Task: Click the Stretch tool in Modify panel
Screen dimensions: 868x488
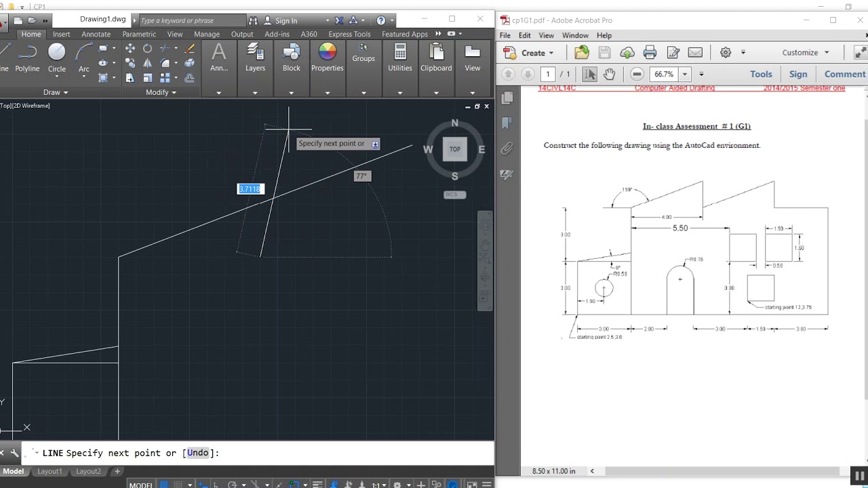Action: 130,78
